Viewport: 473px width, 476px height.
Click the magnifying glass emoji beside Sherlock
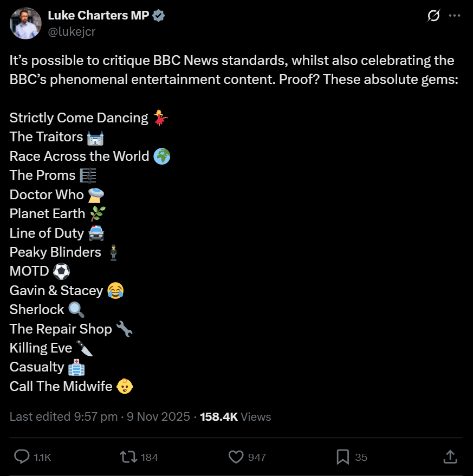[x=76, y=310]
